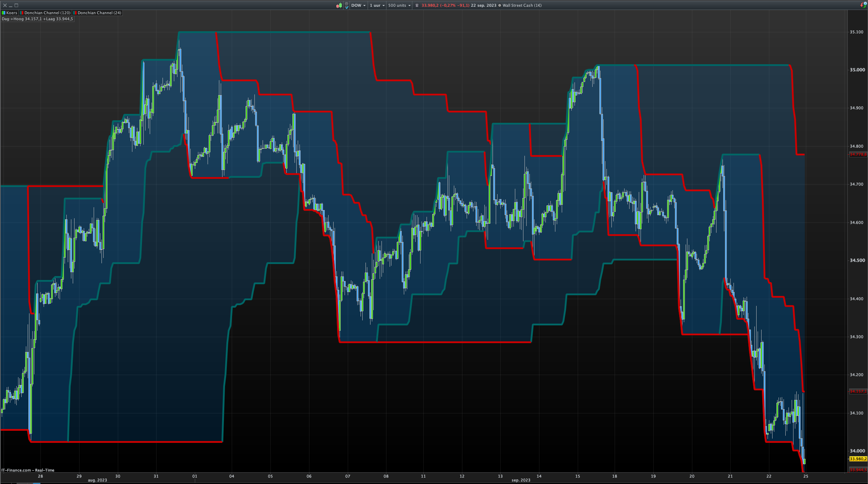Open the candlestick chart style icon
This screenshot has width=868, height=484.
(339, 5)
